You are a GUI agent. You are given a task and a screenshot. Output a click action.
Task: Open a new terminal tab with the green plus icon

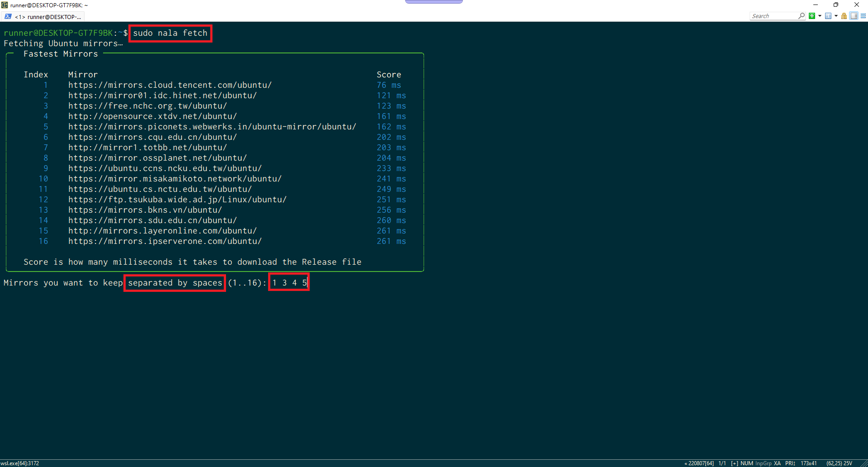(812, 16)
